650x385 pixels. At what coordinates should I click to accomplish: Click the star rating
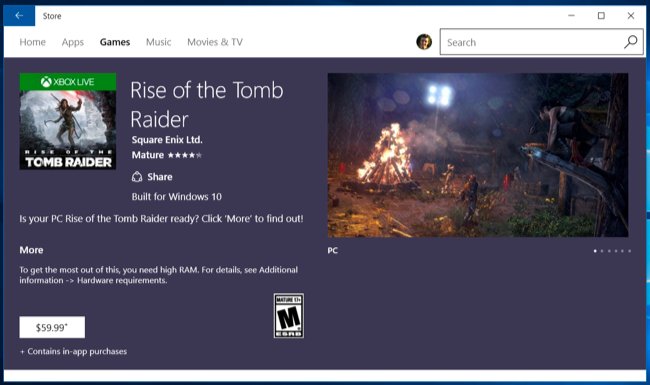pyautogui.click(x=184, y=155)
